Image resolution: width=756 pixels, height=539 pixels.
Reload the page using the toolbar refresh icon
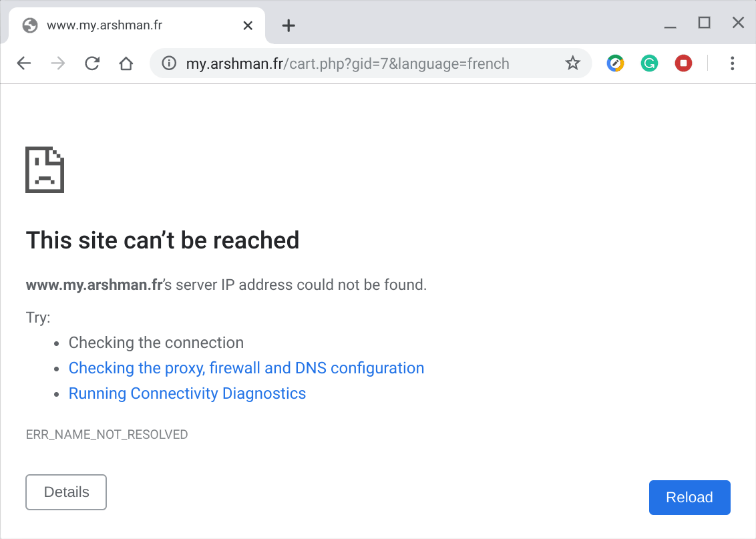[x=92, y=63]
